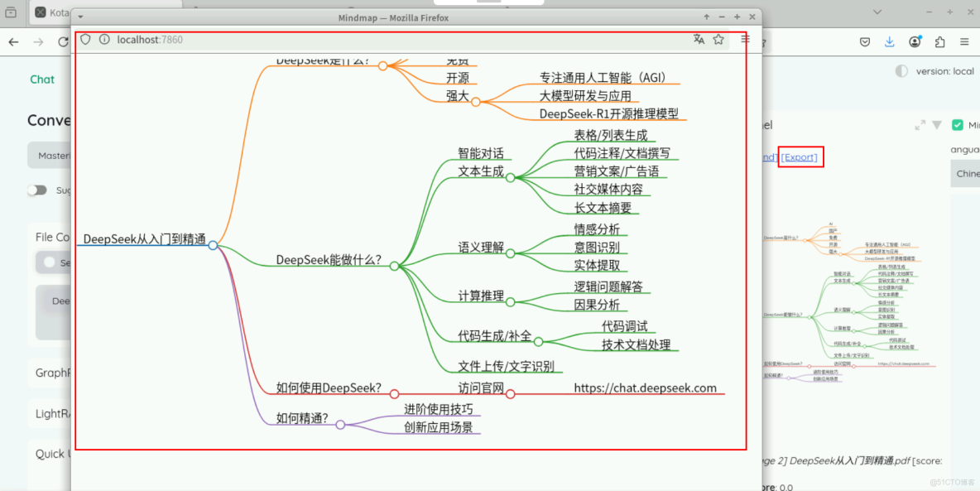Collapse the DeepSeek能做什么? node circle

(394, 266)
